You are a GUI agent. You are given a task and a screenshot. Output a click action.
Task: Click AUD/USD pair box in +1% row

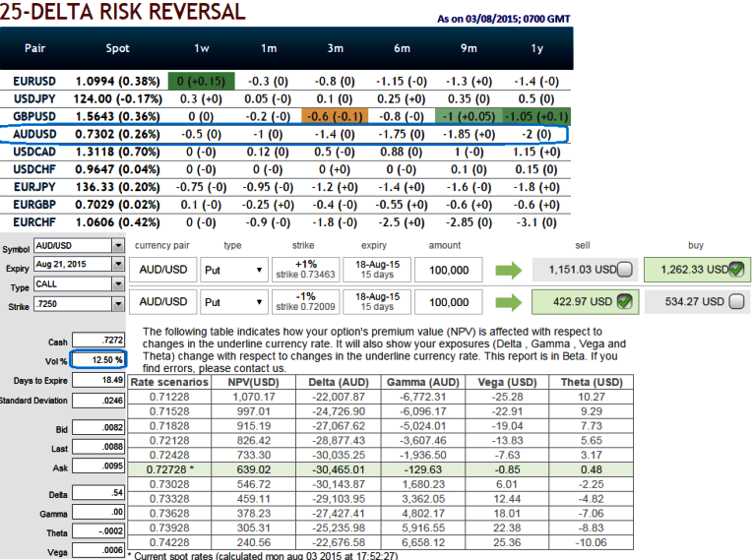pos(163,270)
